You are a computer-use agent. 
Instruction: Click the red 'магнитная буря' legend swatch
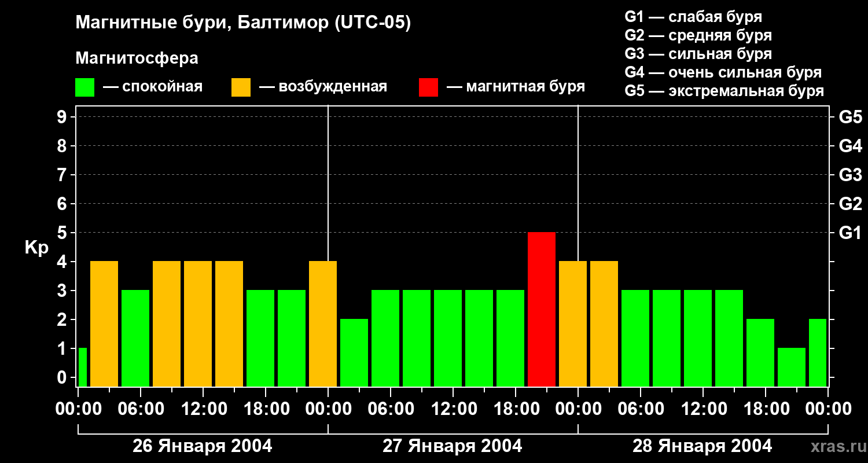(x=428, y=87)
